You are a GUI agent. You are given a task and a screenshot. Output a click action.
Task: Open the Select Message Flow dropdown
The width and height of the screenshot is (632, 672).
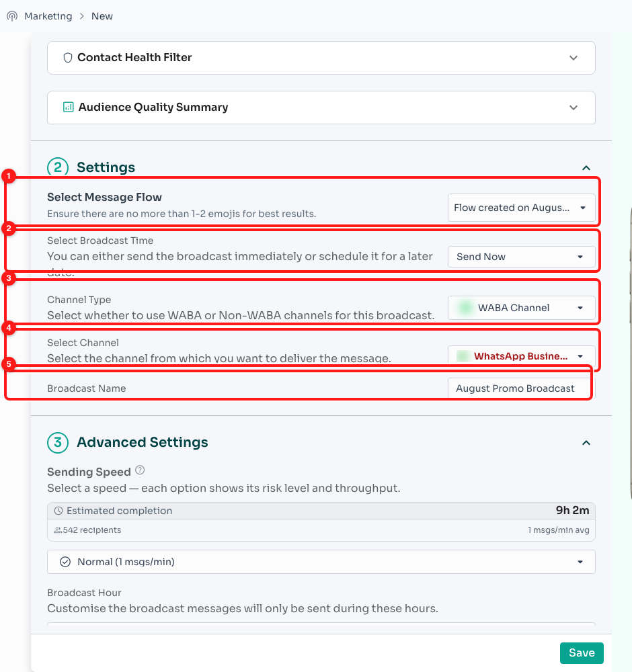click(x=521, y=208)
